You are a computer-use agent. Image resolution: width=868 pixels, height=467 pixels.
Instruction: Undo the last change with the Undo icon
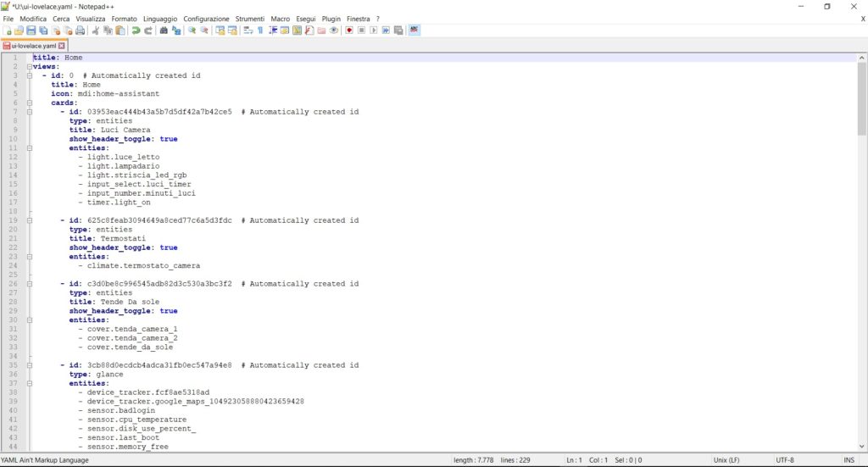coord(136,31)
